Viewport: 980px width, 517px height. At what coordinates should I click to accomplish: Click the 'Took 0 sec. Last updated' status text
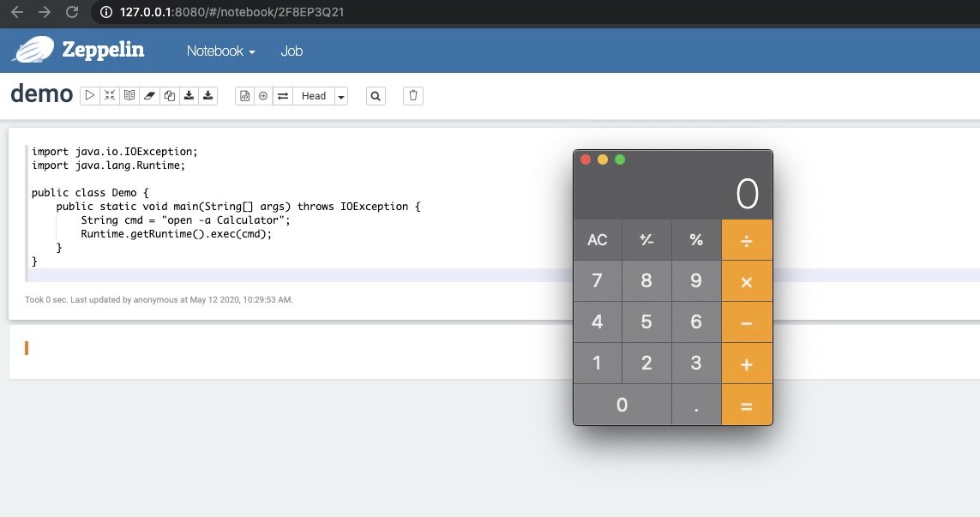tap(159, 300)
